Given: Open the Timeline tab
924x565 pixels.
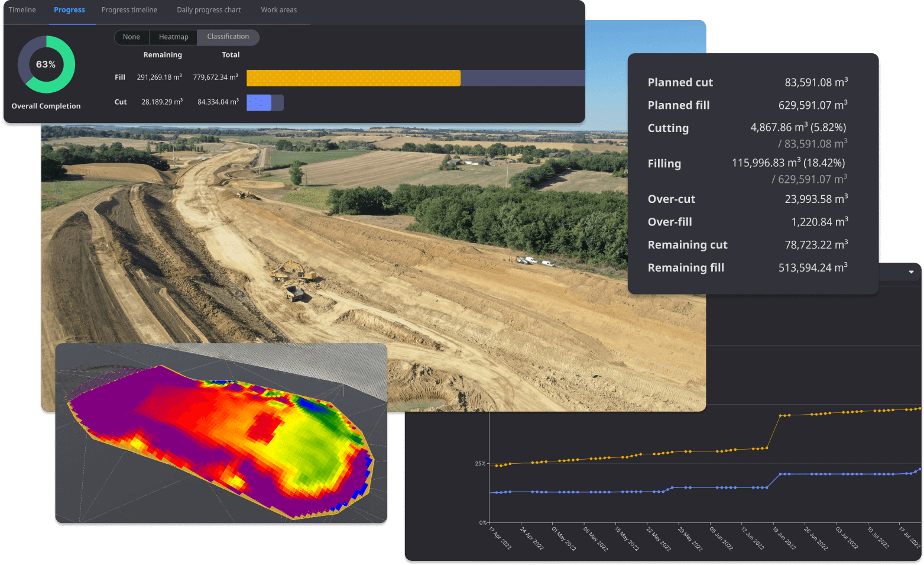Looking at the screenshot, I should [22, 10].
